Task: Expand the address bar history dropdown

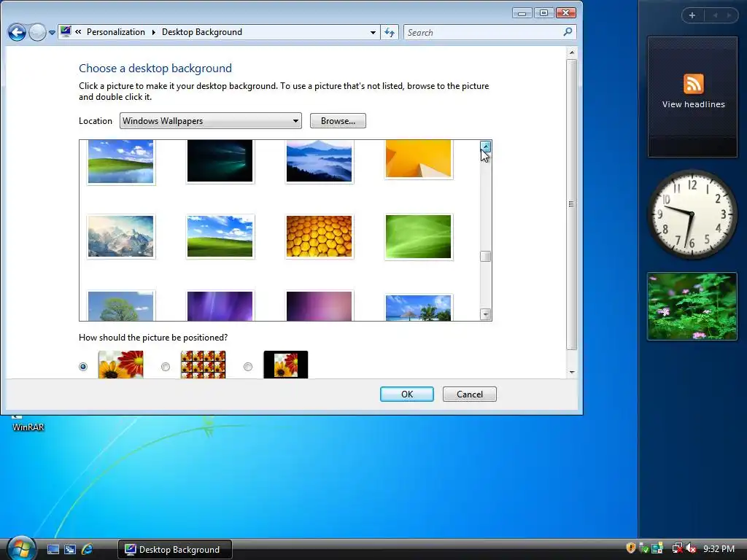Action: (x=373, y=32)
